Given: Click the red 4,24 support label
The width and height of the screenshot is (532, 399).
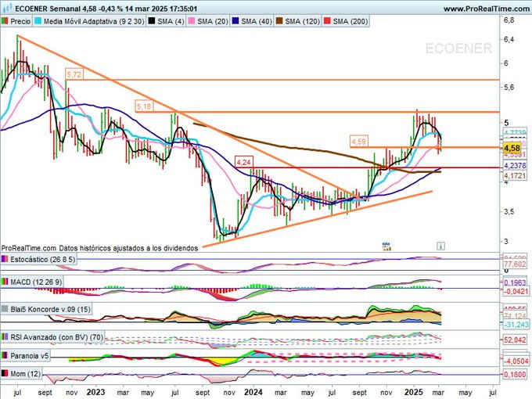Looking at the screenshot, I should (x=244, y=162).
